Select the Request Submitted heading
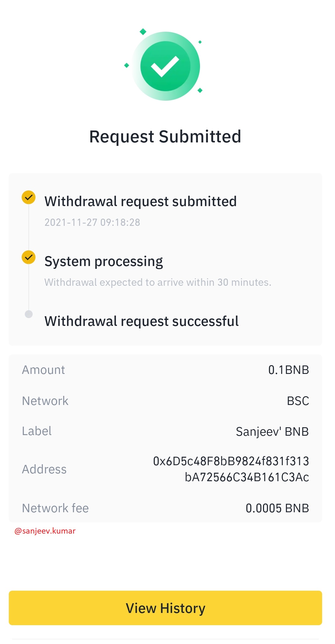The image size is (335, 644). [165, 137]
